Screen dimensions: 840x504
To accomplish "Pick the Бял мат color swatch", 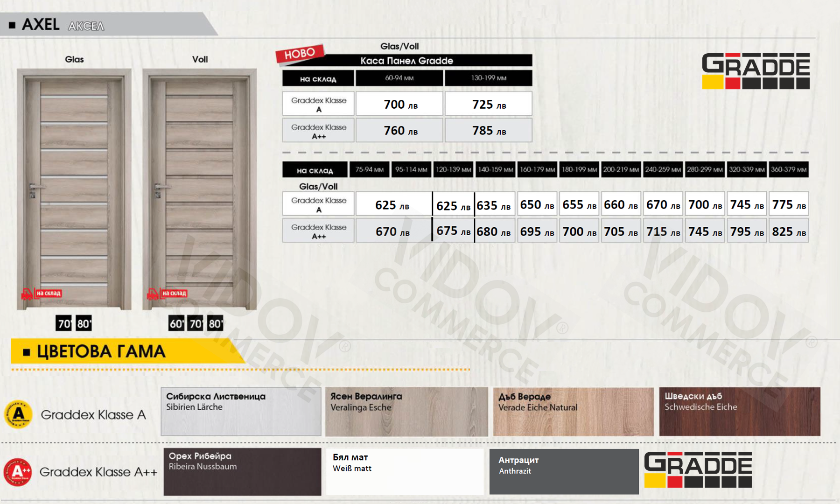I will pyautogui.click(x=405, y=472).
